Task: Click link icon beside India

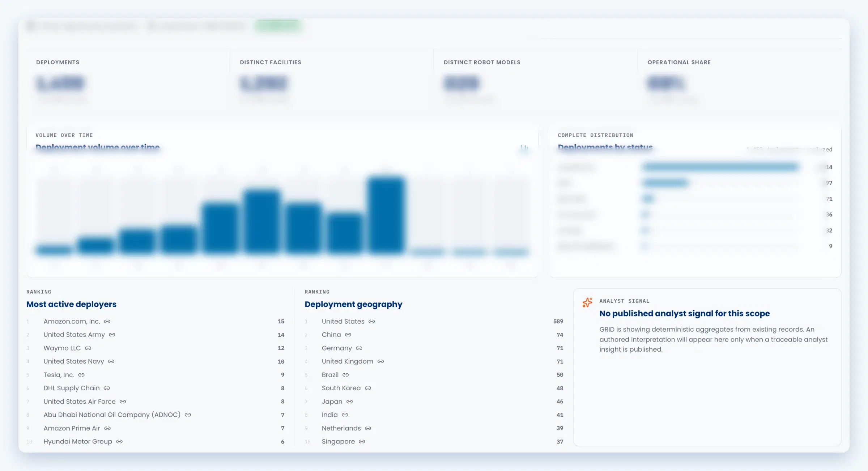Action: click(x=345, y=415)
